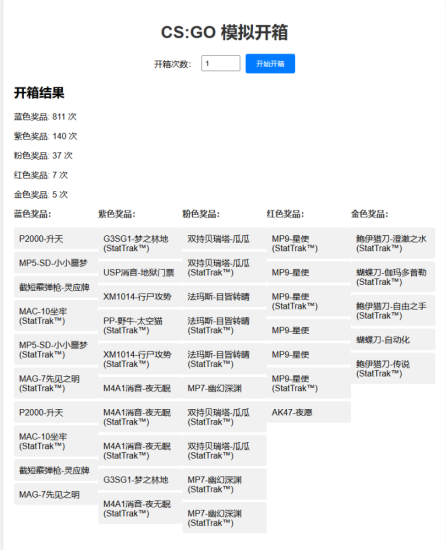This screenshot has width=446, height=550.
Task: Click the 金色奖品 column header above the item list
Action: point(370,214)
